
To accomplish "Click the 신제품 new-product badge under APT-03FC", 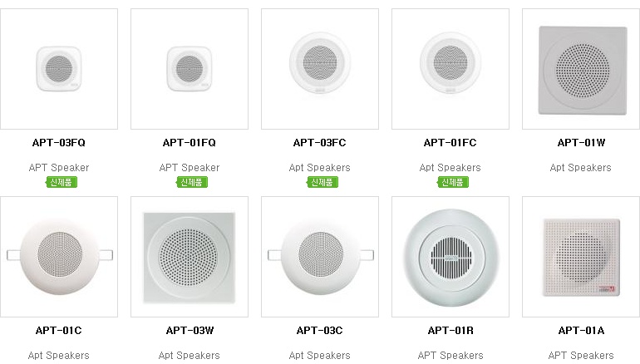I will point(322,182).
